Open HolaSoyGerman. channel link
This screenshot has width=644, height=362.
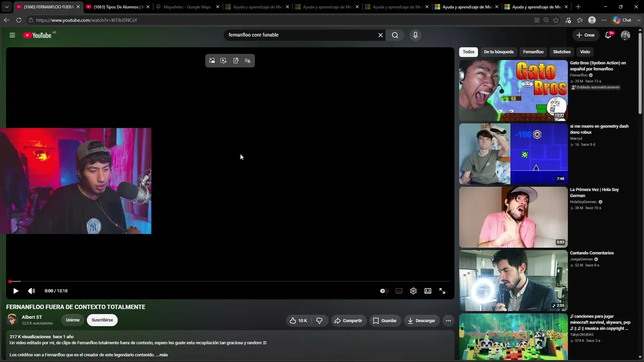click(x=583, y=202)
